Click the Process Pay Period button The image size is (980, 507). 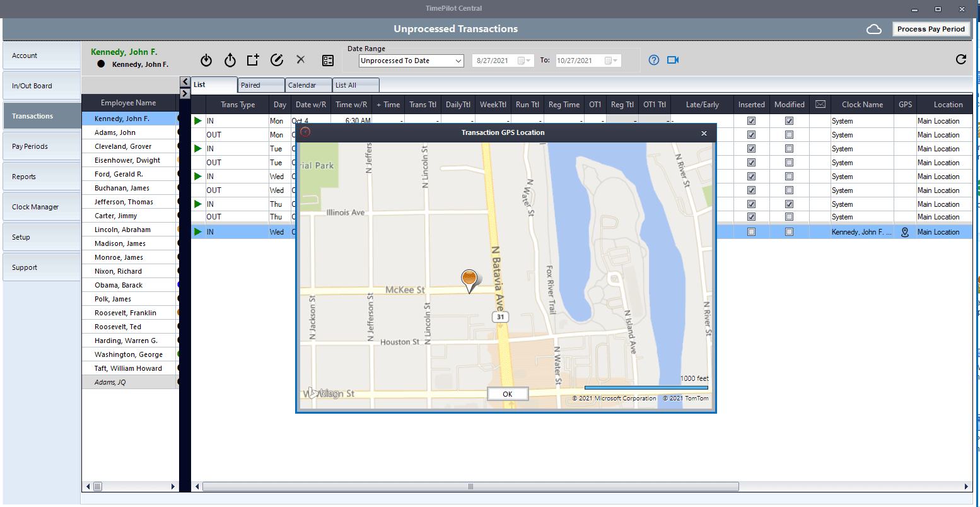pyautogui.click(x=931, y=29)
